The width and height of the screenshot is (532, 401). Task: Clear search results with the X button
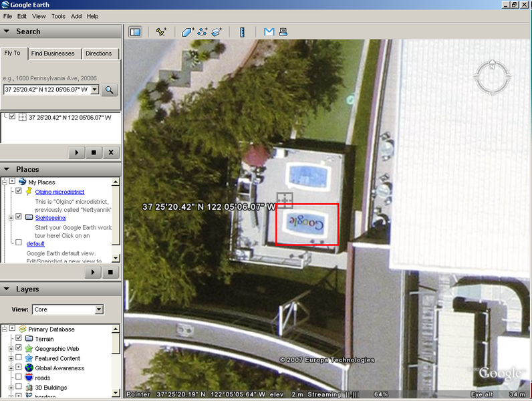(110, 152)
